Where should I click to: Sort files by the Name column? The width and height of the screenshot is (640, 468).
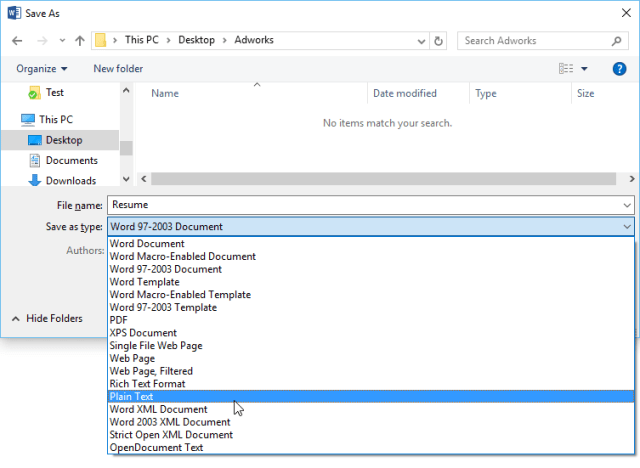pyautogui.click(x=165, y=93)
